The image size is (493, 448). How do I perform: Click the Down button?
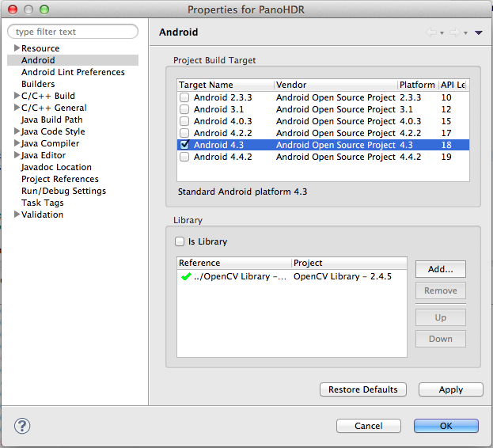coord(441,339)
